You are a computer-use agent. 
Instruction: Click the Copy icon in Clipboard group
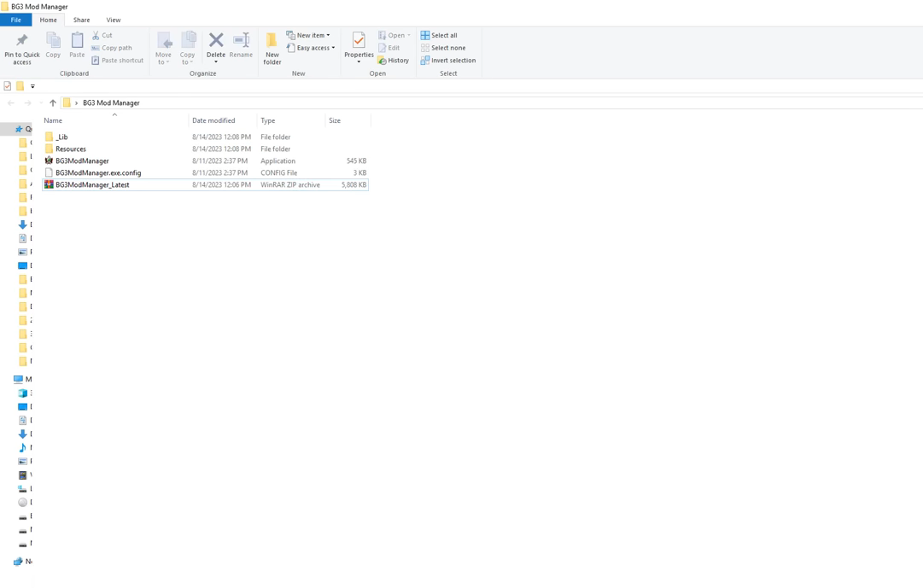pyautogui.click(x=53, y=41)
